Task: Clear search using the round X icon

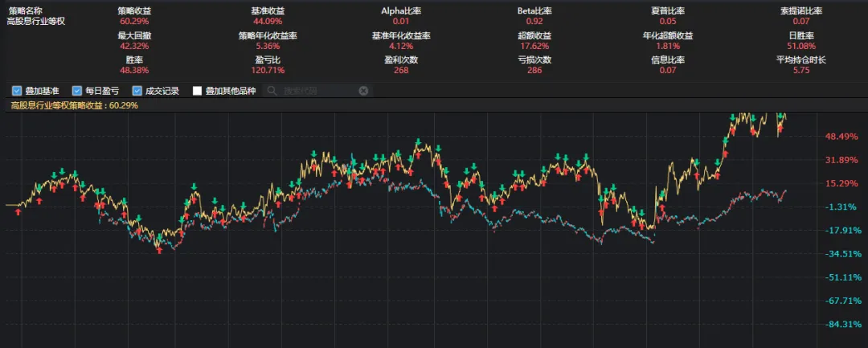Action: pyautogui.click(x=363, y=91)
